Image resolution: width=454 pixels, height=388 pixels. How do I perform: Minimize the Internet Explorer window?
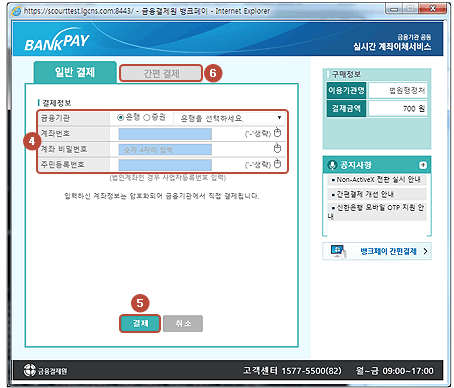click(x=394, y=9)
